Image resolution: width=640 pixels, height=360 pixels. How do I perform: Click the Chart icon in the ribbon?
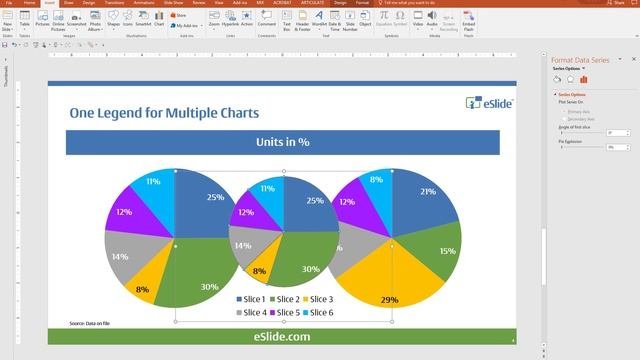159,19
